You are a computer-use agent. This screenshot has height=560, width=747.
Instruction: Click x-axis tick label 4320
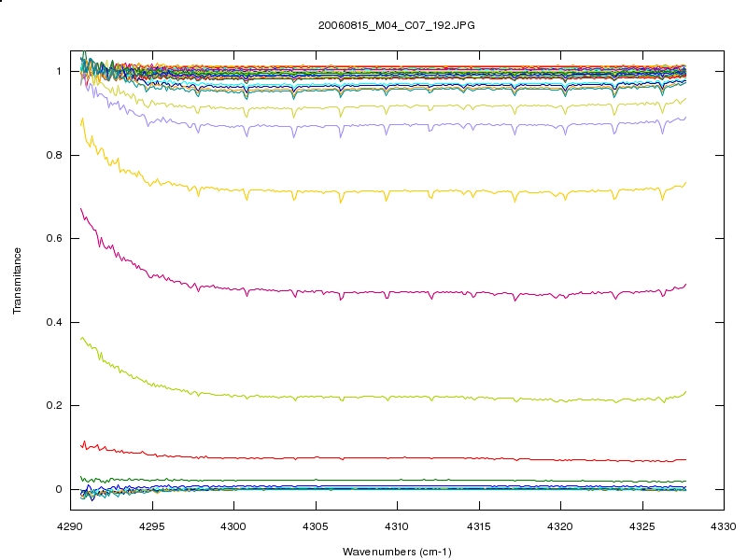[x=560, y=526]
